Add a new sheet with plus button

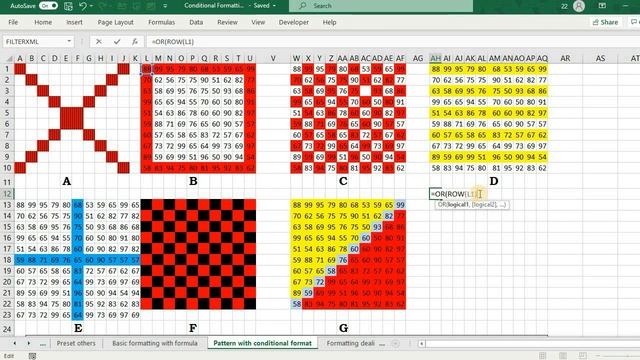[395, 344]
